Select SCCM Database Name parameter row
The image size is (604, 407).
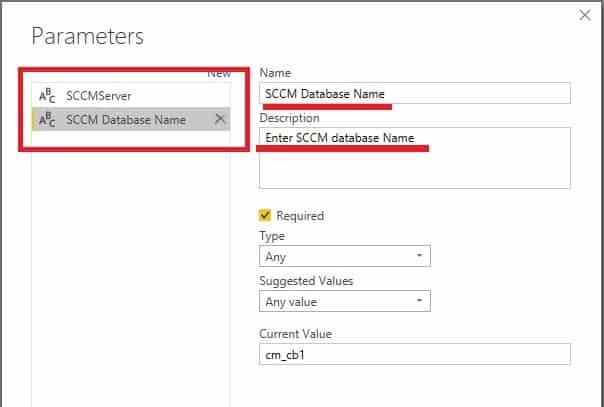pyautogui.click(x=131, y=119)
